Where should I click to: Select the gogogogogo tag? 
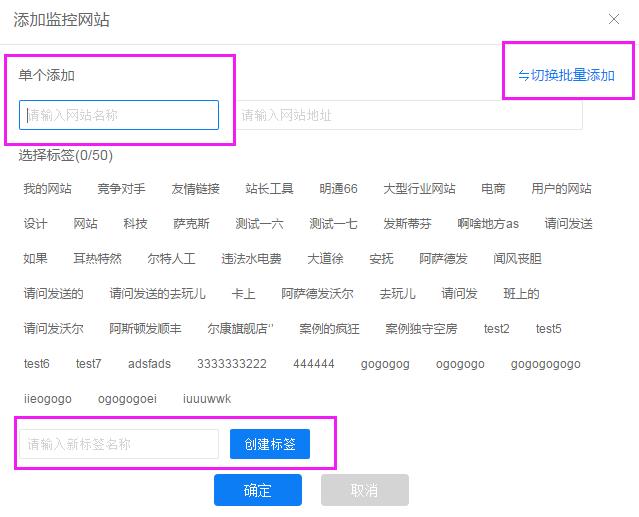[545, 364]
